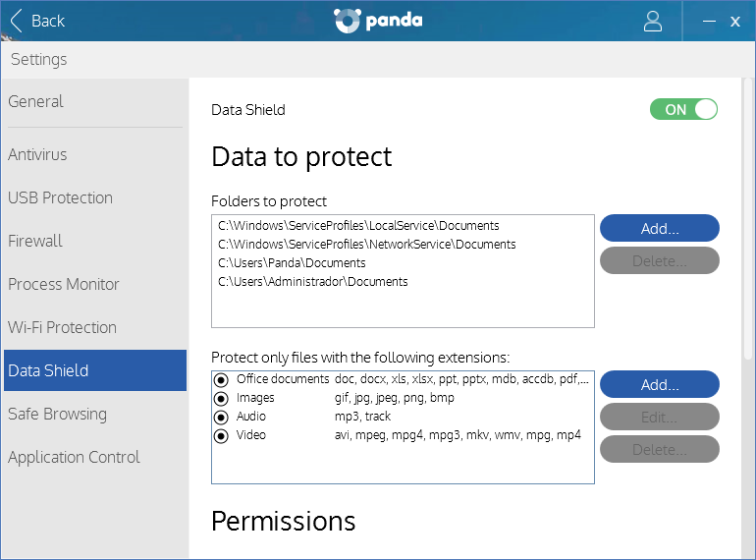Image resolution: width=756 pixels, height=560 pixels.
Task: Add a new file extension group
Action: click(659, 384)
